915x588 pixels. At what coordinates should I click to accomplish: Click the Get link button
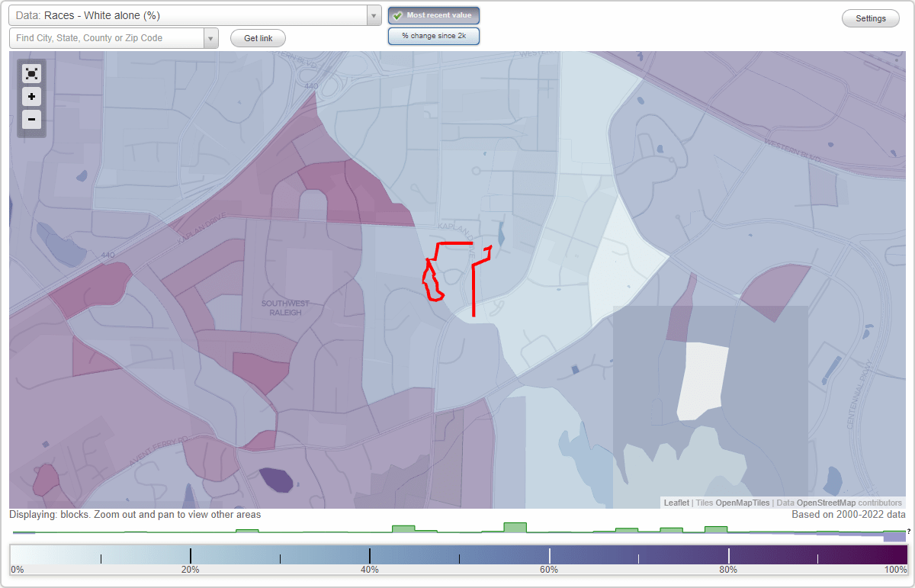pyautogui.click(x=258, y=38)
